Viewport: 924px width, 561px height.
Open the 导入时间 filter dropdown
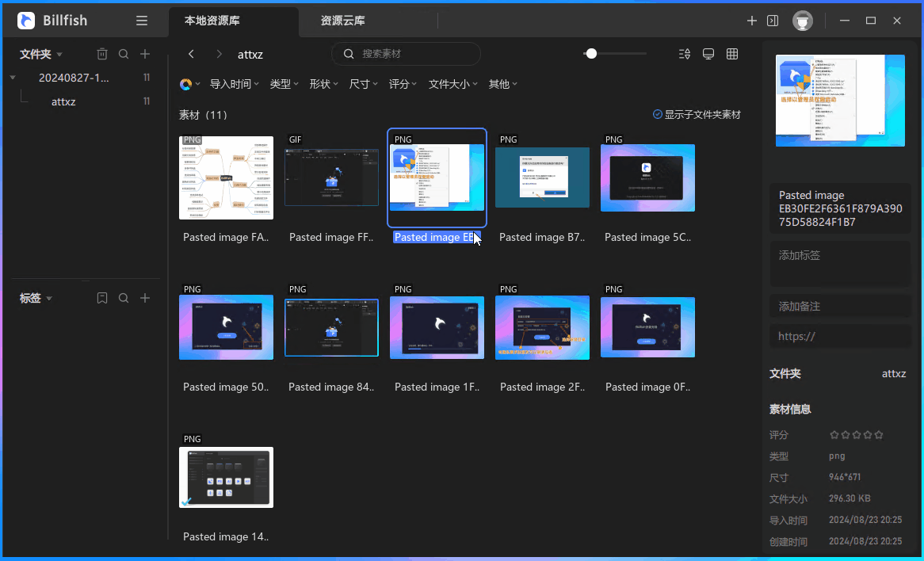(235, 84)
